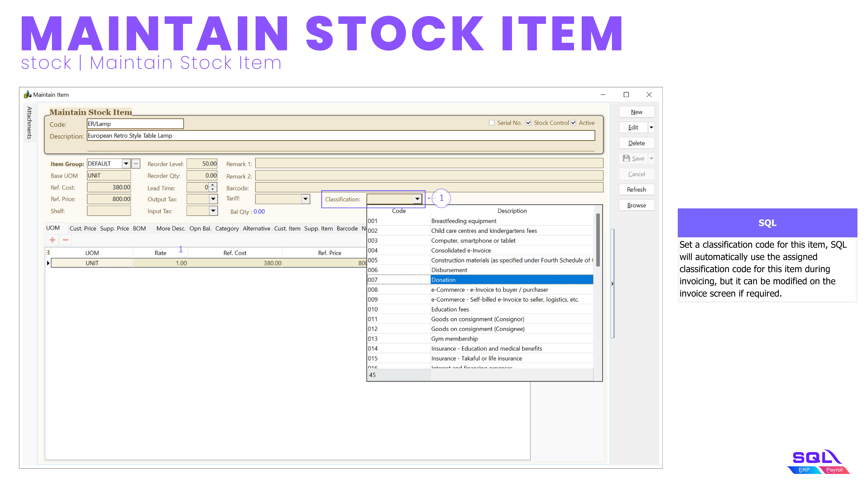Open the More Desc. tab
The width and height of the screenshot is (868, 488).
(171, 228)
